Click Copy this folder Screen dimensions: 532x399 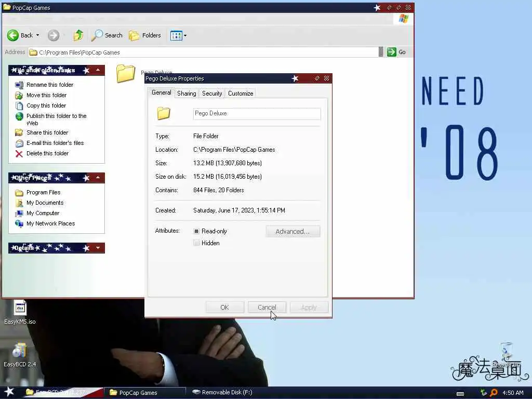(x=46, y=105)
